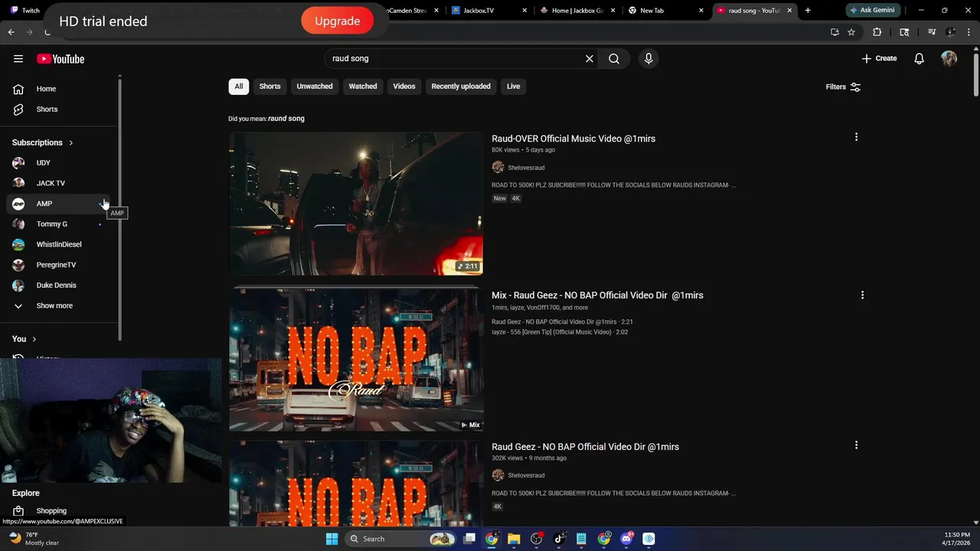Bookmark this page with the star icon
The width and height of the screenshot is (980, 551).
[x=851, y=32]
